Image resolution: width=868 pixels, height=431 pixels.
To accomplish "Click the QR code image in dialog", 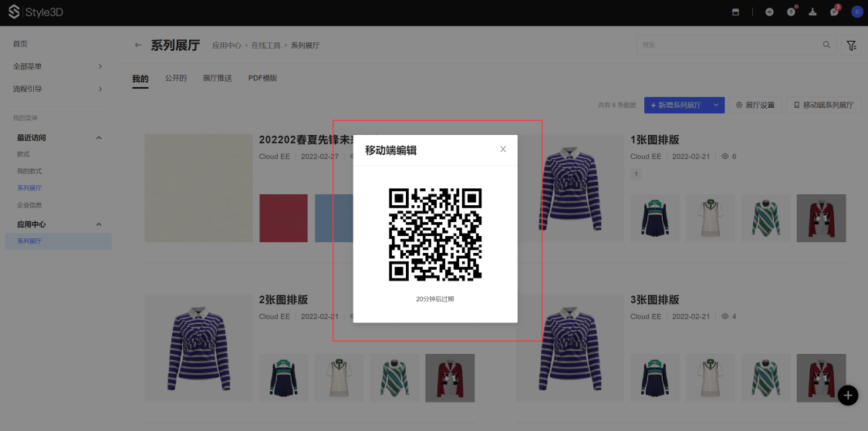I will click(435, 234).
